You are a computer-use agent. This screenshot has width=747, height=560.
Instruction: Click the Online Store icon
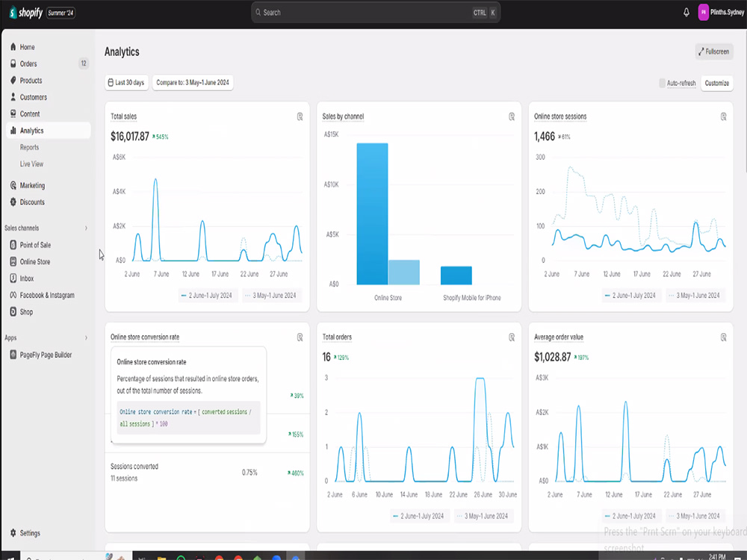pyautogui.click(x=13, y=261)
